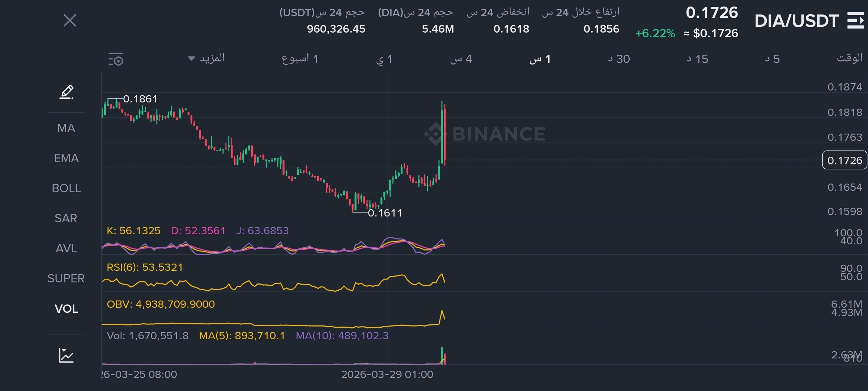Turn on the AVL indicator
The height and width of the screenshot is (391, 868).
[x=66, y=248]
